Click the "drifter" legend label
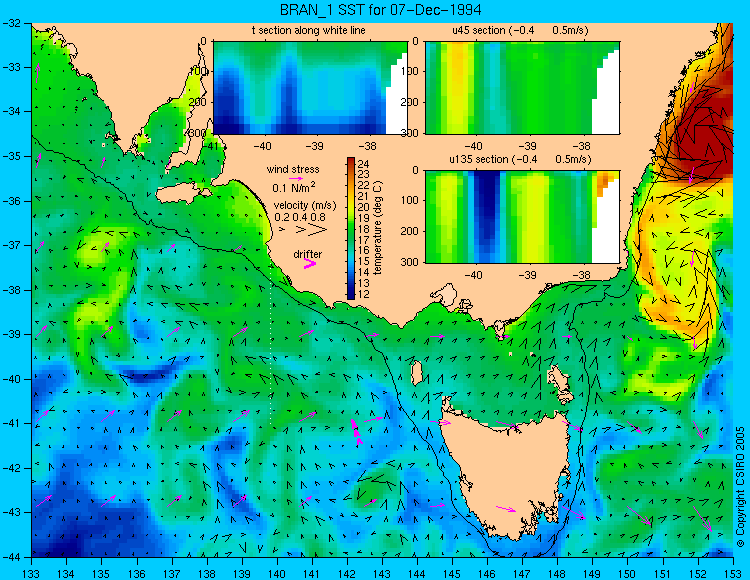Image resolution: width=750 pixels, height=580 pixels. pos(308,254)
